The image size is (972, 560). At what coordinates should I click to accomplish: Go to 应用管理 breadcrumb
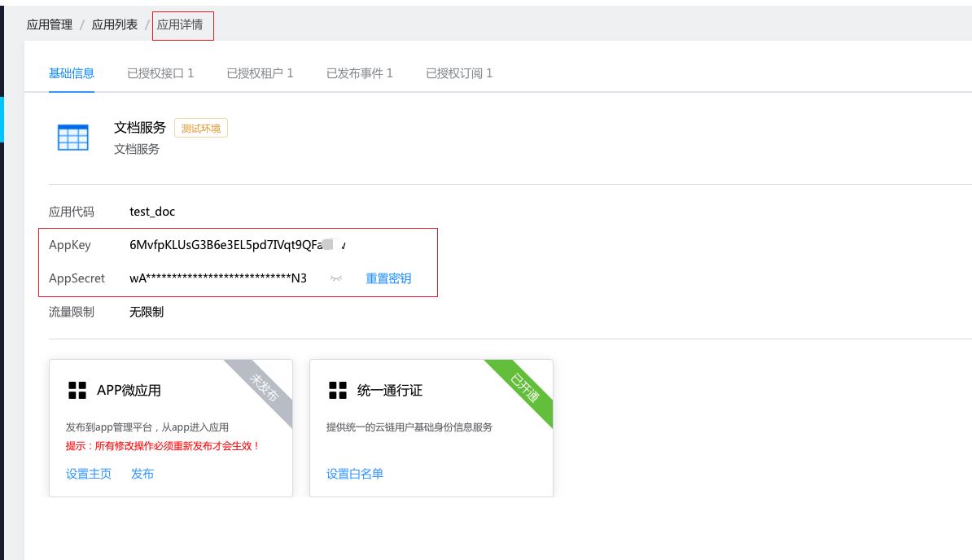(x=50, y=24)
